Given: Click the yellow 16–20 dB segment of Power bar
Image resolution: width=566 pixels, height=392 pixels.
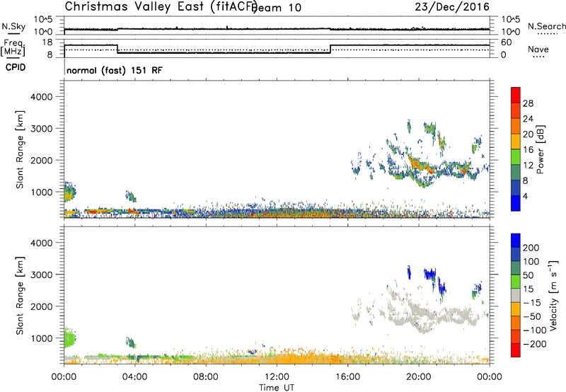Looking at the screenshot, I should click(516, 142).
